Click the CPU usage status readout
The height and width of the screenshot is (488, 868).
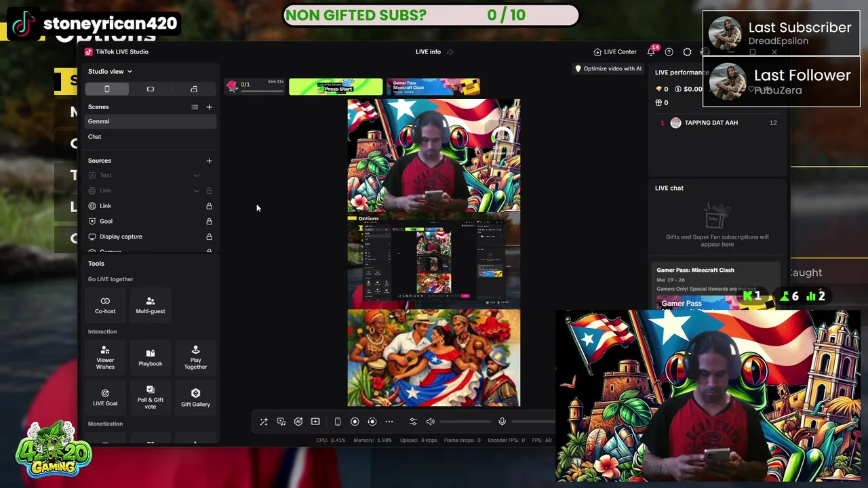(x=331, y=441)
